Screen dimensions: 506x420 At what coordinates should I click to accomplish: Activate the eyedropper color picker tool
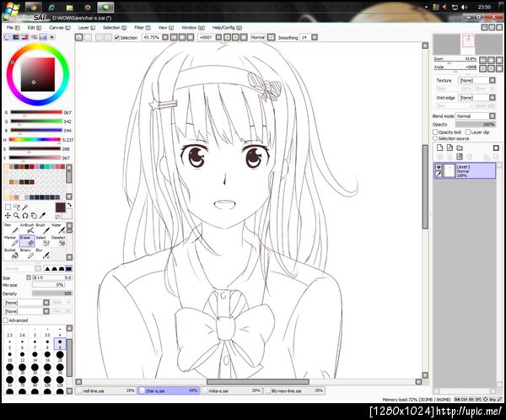click(x=42, y=216)
